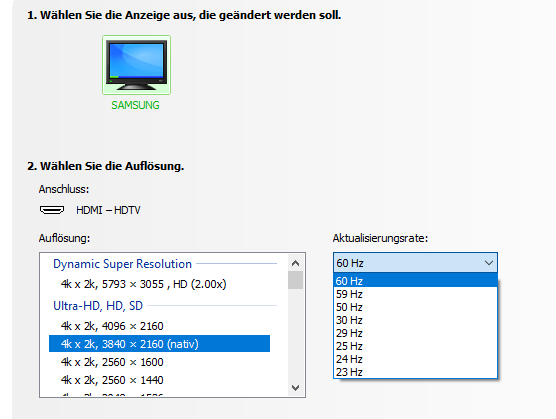Choose 50 Hz refresh rate

pos(415,307)
